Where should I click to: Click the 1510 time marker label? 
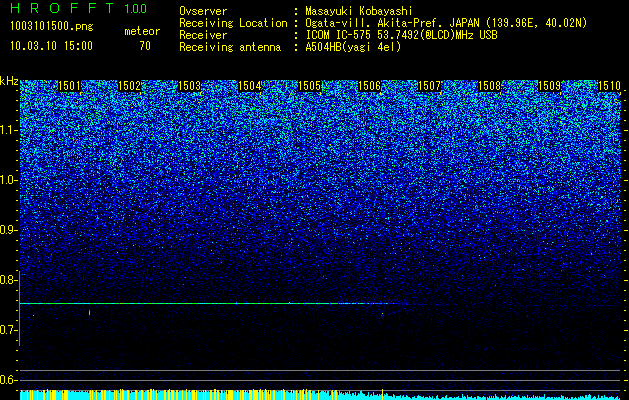point(609,86)
